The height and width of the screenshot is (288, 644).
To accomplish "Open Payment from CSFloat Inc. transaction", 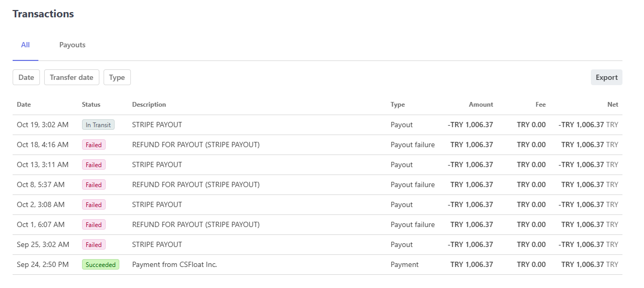I will click(x=174, y=265).
